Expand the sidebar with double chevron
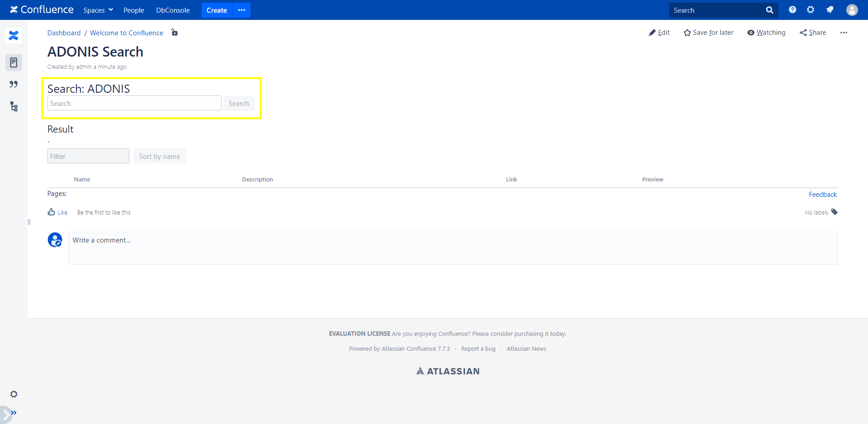Image resolution: width=868 pixels, height=424 pixels. click(x=14, y=413)
